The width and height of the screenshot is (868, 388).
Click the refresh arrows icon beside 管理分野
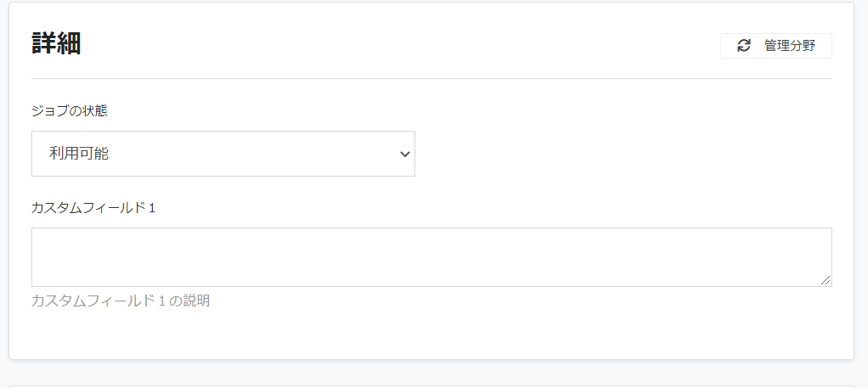pyautogui.click(x=744, y=46)
